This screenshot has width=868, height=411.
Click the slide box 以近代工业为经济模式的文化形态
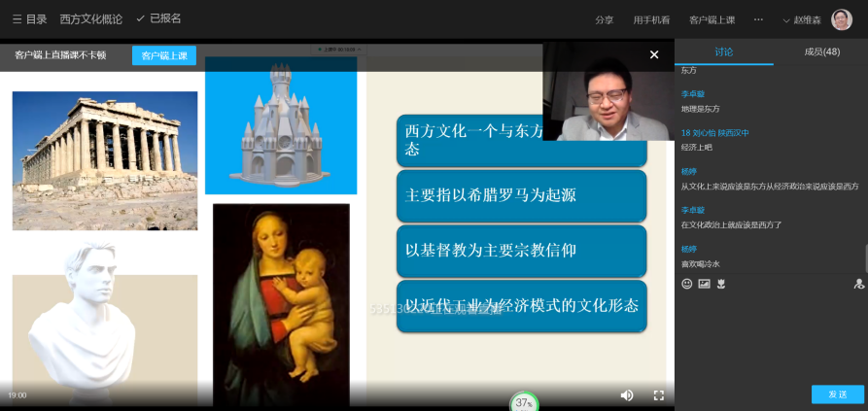point(521,306)
